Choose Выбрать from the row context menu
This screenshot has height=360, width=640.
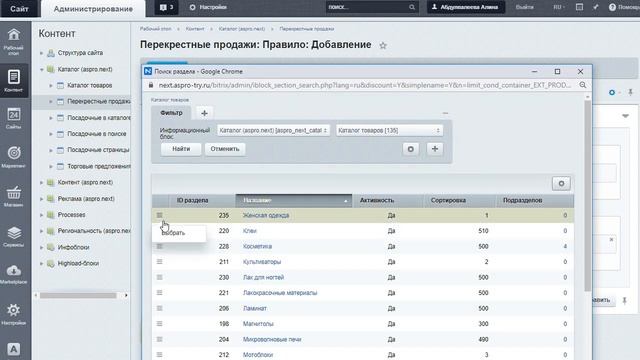179,233
